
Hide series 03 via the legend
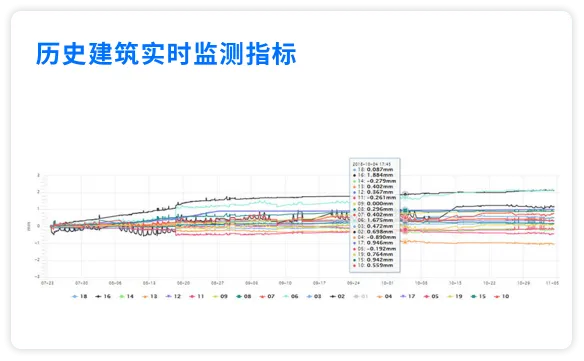(x=314, y=297)
